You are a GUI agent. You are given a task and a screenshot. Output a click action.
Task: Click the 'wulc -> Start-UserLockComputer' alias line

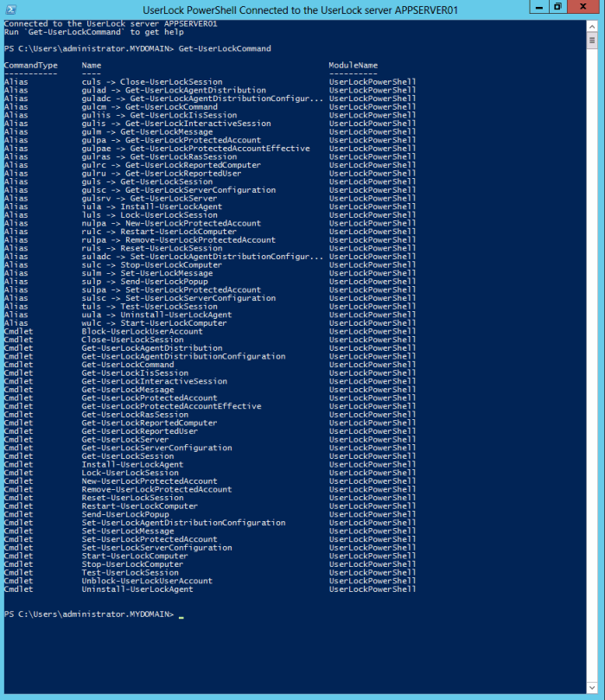click(155, 323)
